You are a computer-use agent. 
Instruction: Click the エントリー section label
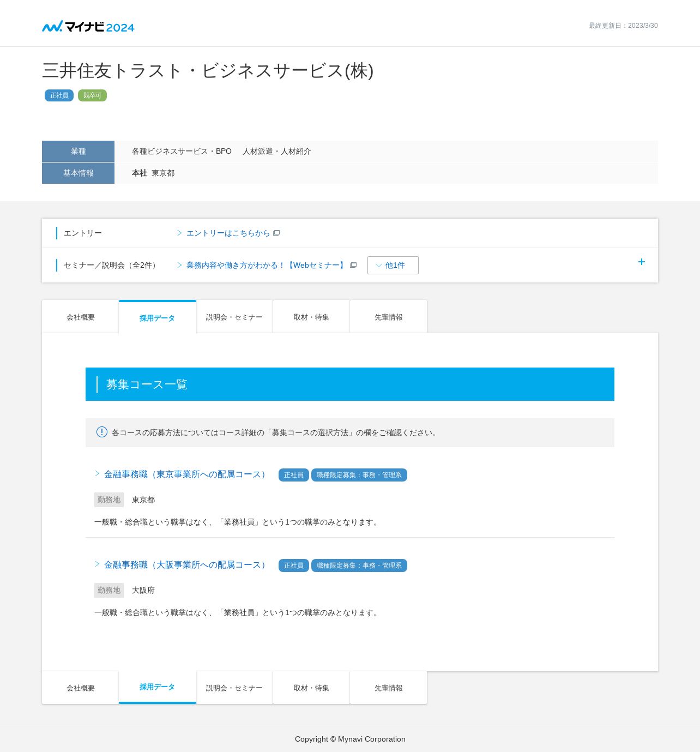tap(83, 233)
